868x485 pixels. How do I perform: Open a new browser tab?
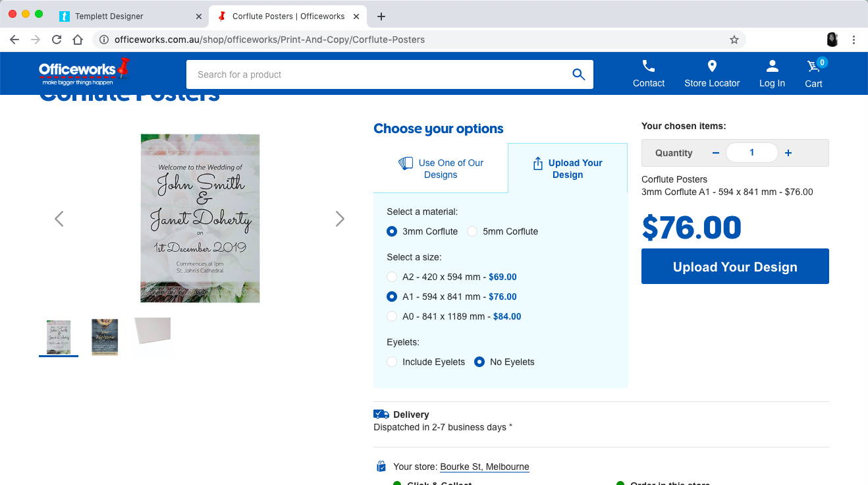pyautogui.click(x=381, y=16)
